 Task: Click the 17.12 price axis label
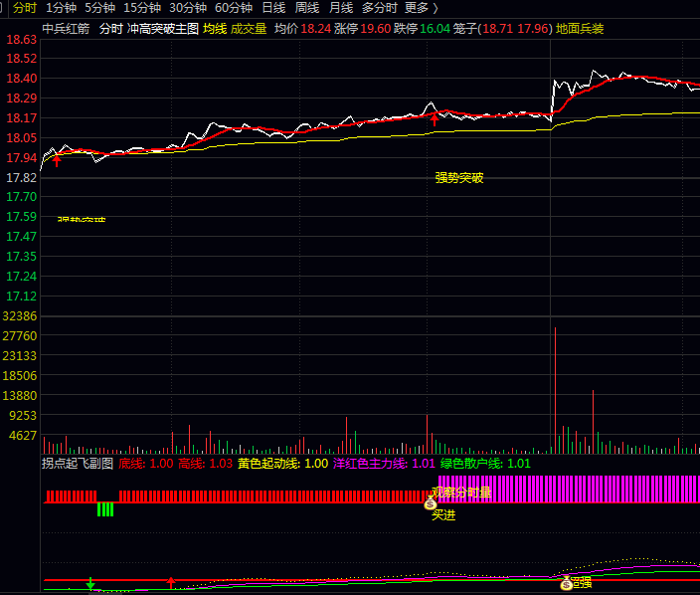coord(22,296)
